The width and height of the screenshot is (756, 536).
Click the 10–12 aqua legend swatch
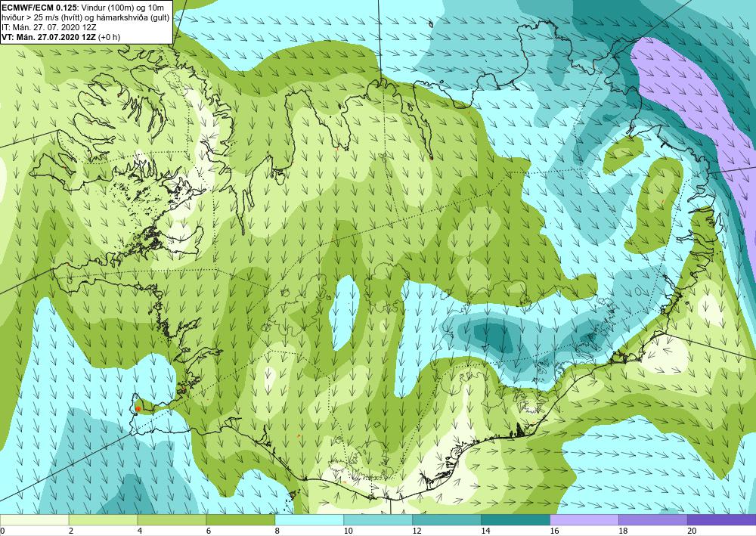(x=378, y=520)
